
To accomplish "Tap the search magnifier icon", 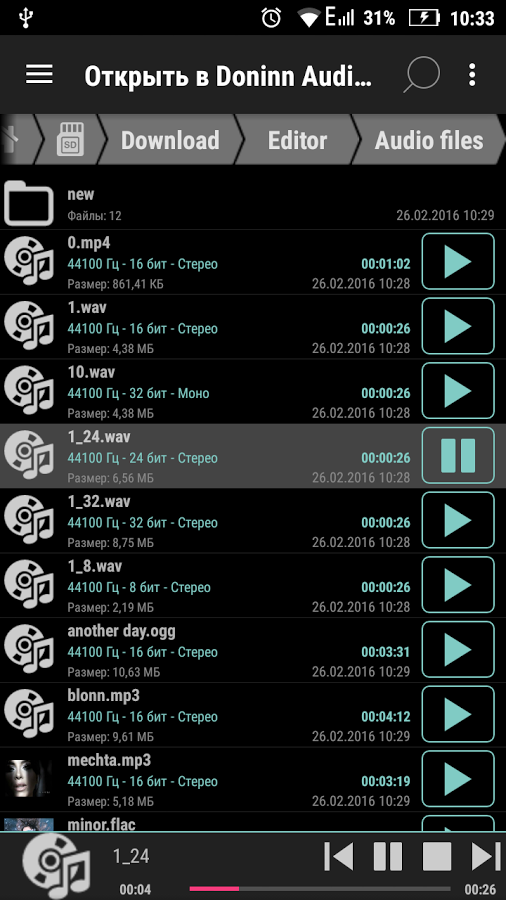I will pos(421,75).
